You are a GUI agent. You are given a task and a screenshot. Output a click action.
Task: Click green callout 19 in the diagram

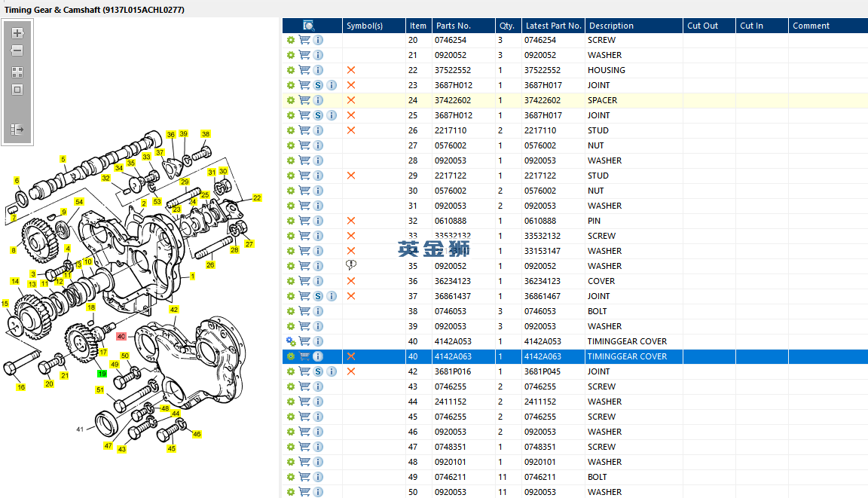(x=102, y=374)
